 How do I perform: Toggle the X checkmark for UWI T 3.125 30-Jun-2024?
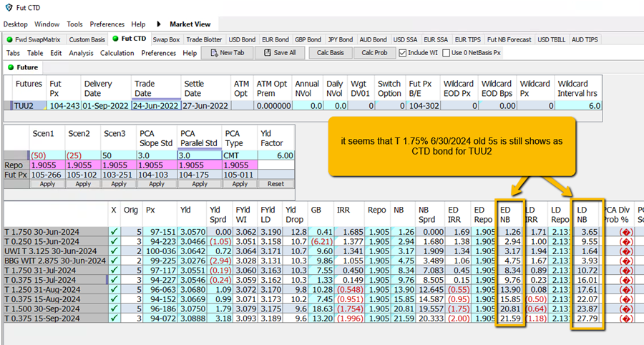click(114, 251)
